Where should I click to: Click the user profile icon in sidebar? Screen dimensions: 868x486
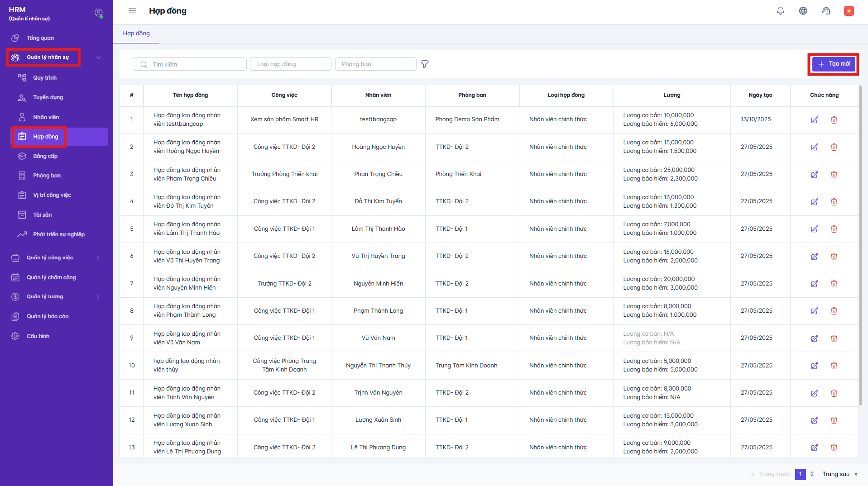click(x=98, y=13)
